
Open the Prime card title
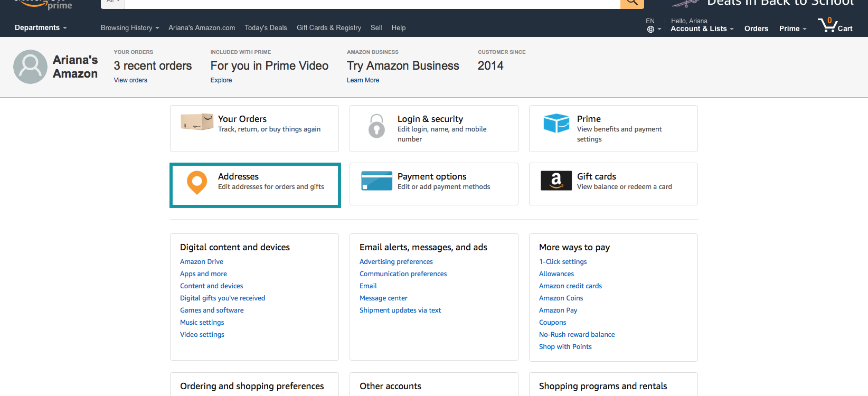589,119
